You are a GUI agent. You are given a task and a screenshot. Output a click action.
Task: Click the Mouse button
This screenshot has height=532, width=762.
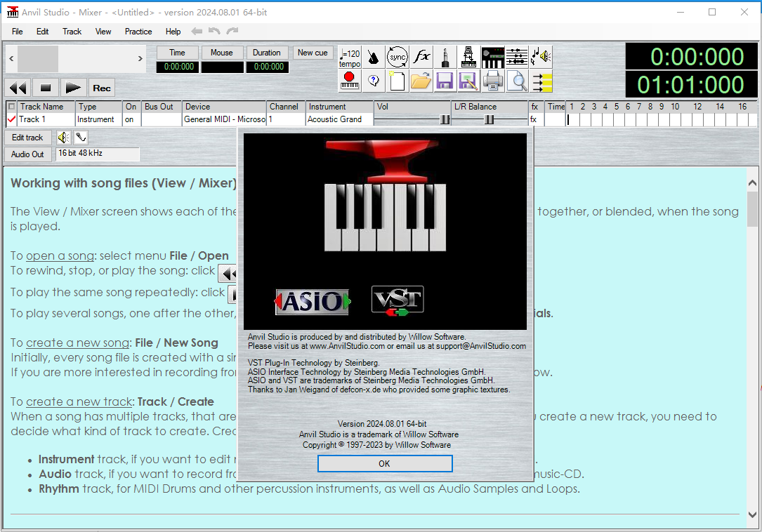(x=222, y=53)
